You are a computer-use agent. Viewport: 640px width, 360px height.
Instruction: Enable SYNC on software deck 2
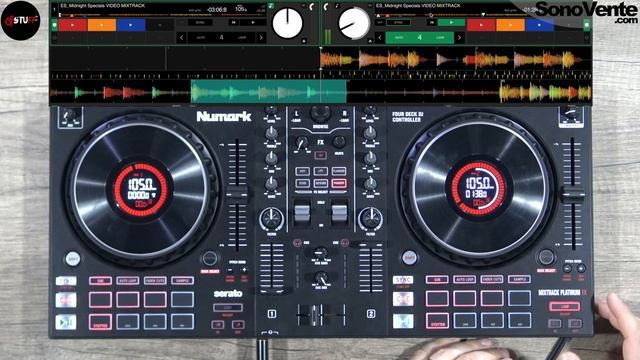[x=399, y=22]
